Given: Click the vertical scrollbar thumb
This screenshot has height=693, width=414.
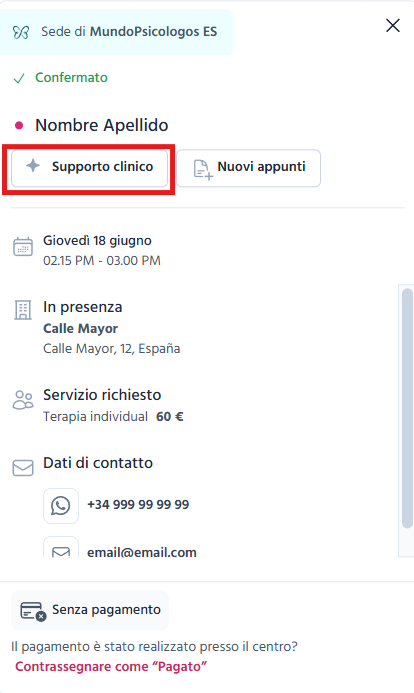Looking at the screenshot, I should point(407,407).
